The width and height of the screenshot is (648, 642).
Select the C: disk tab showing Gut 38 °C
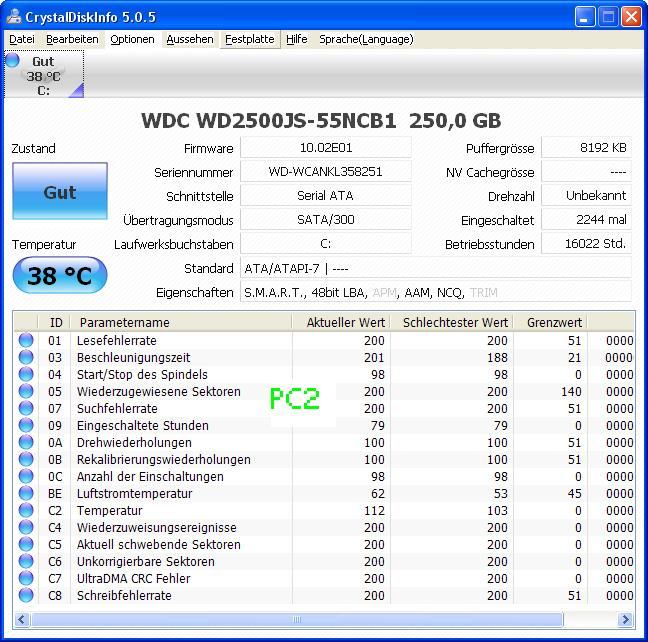pyautogui.click(x=44, y=74)
